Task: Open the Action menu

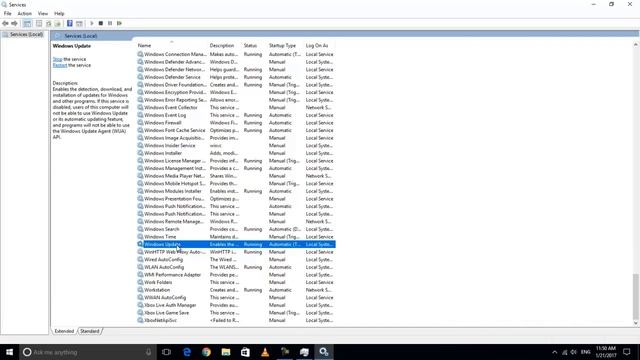Action: (x=24, y=13)
